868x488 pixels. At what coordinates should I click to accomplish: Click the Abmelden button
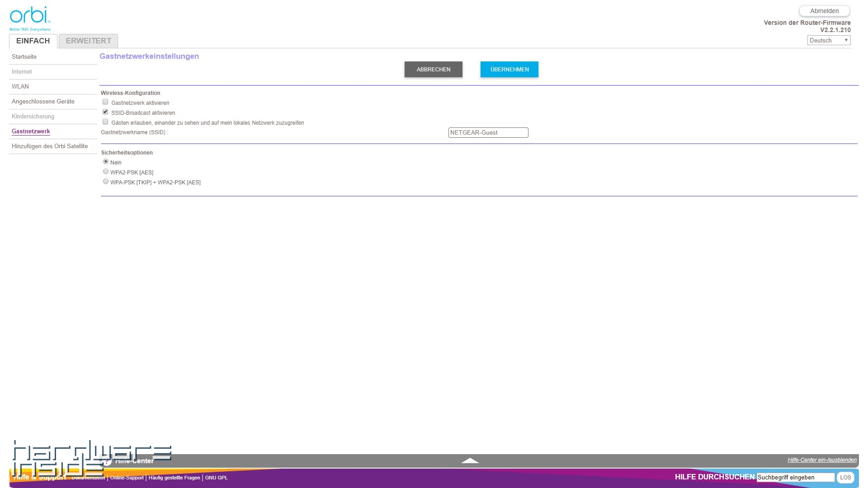coord(824,11)
